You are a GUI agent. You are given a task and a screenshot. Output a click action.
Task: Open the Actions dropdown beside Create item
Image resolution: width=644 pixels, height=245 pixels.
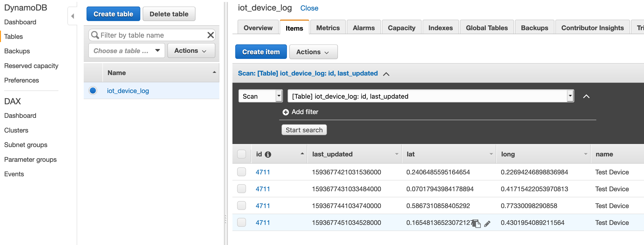pyautogui.click(x=313, y=52)
